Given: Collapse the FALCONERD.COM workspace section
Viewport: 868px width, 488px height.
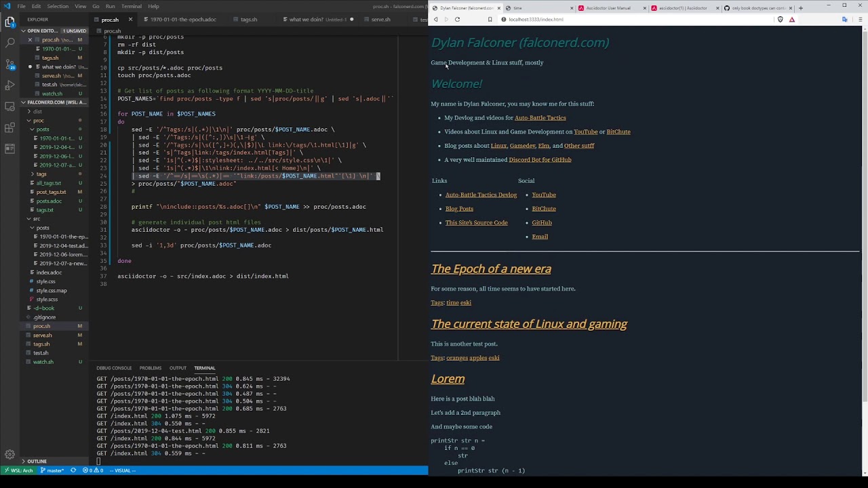Looking at the screenshot, I should (55, 102).
